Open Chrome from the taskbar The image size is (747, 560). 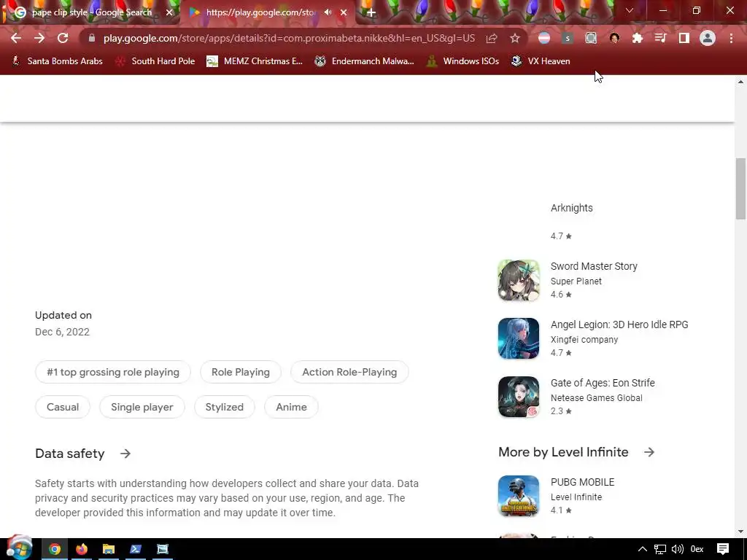[54, 549]
